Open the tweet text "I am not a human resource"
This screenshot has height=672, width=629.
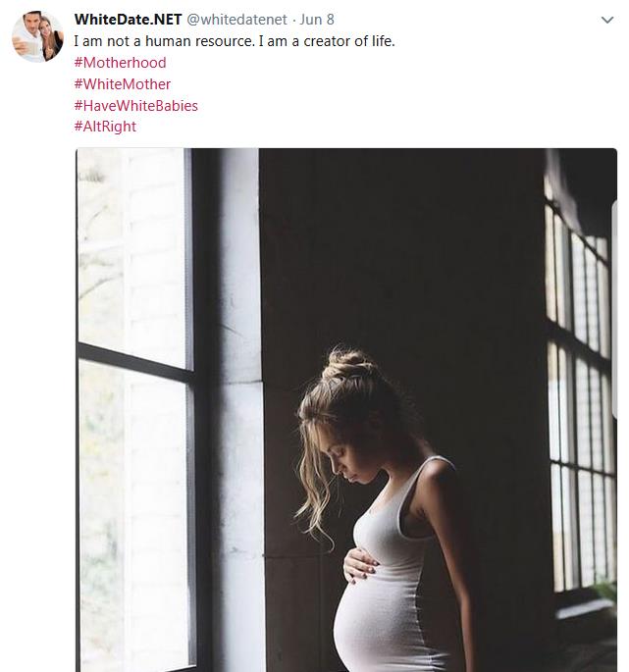(x=164, y=41)
